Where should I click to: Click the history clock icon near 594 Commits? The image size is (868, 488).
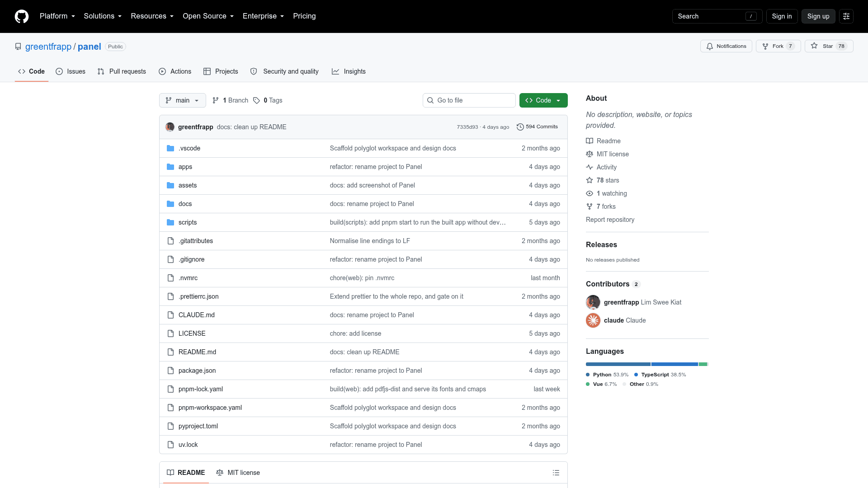(520, 127)
